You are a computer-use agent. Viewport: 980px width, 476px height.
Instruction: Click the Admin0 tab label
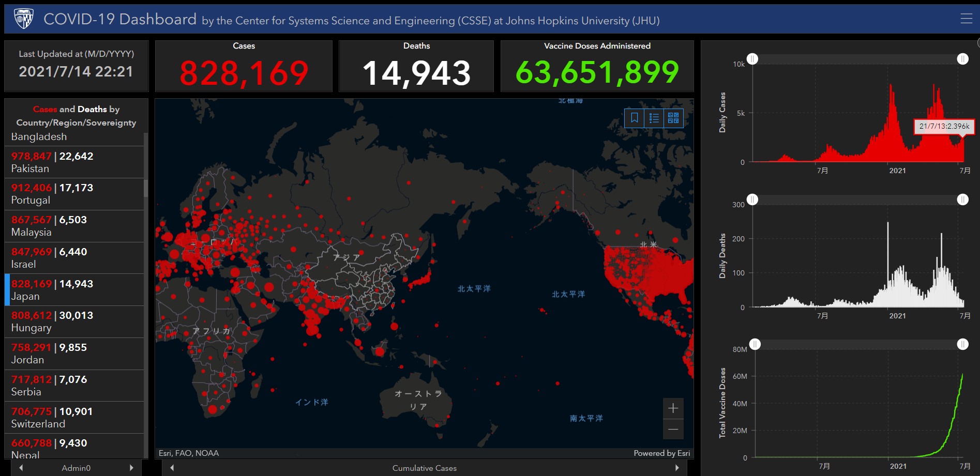point(76,468)
